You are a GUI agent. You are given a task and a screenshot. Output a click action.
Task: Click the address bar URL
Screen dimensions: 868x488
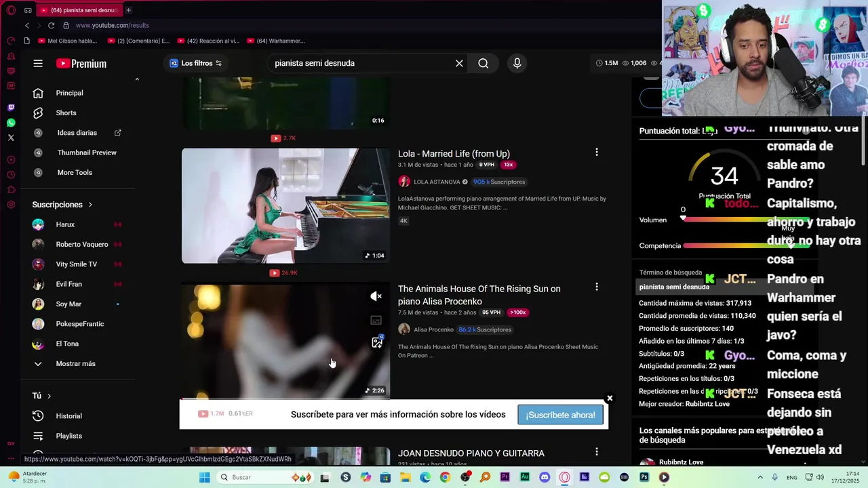[112, 25]
